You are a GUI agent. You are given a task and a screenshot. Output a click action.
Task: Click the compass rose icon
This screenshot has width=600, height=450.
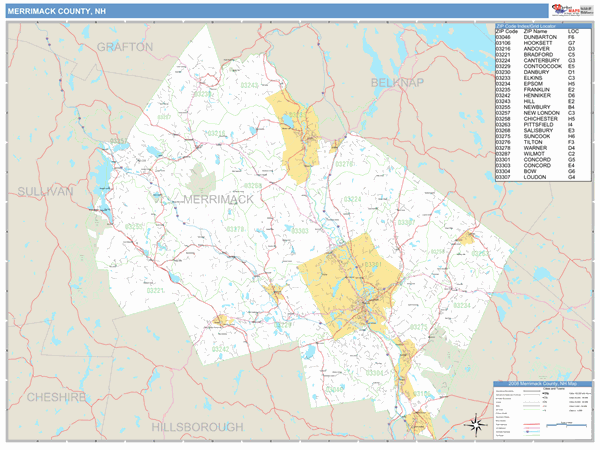[x=478, y=425]
